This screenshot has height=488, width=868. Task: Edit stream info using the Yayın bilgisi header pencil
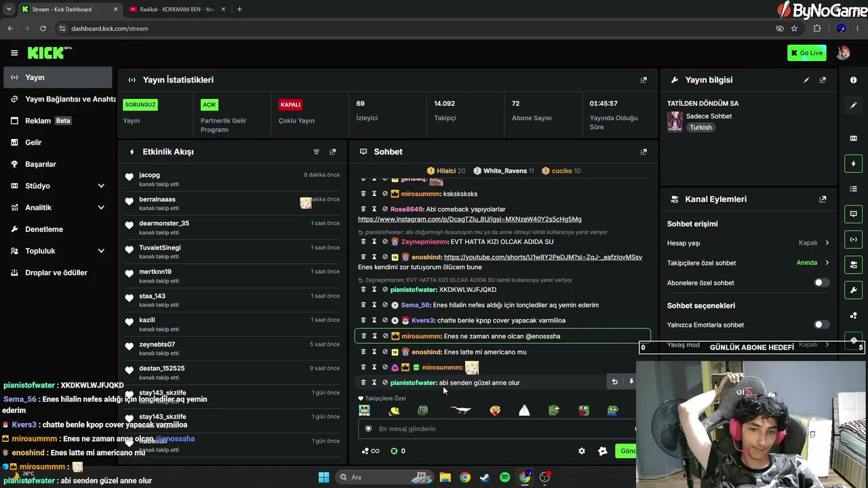[806, 80]
